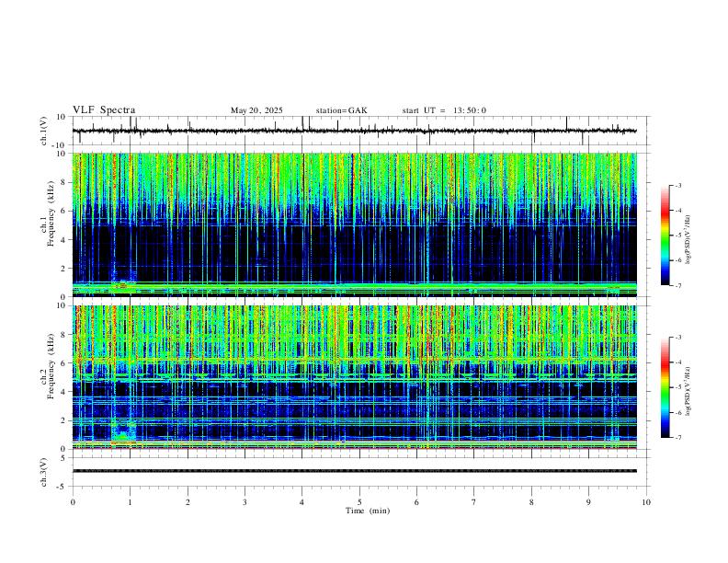Select the date text "May 20, 2025"
This screenshot has width=728, height=563.
[256, 110]
